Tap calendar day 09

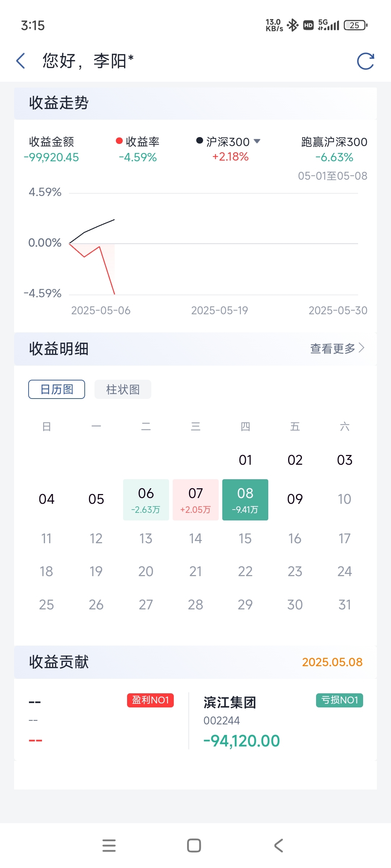click(295, 499)
